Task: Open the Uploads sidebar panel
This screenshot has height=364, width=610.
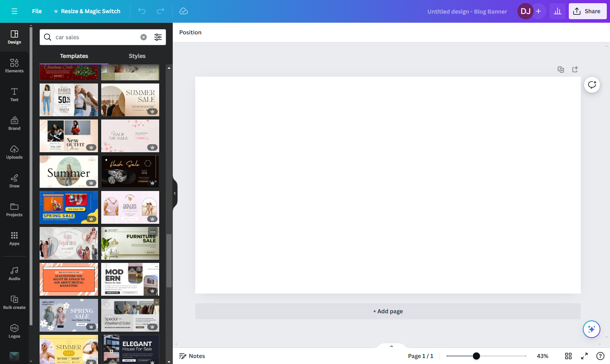Action: point(14,152)
